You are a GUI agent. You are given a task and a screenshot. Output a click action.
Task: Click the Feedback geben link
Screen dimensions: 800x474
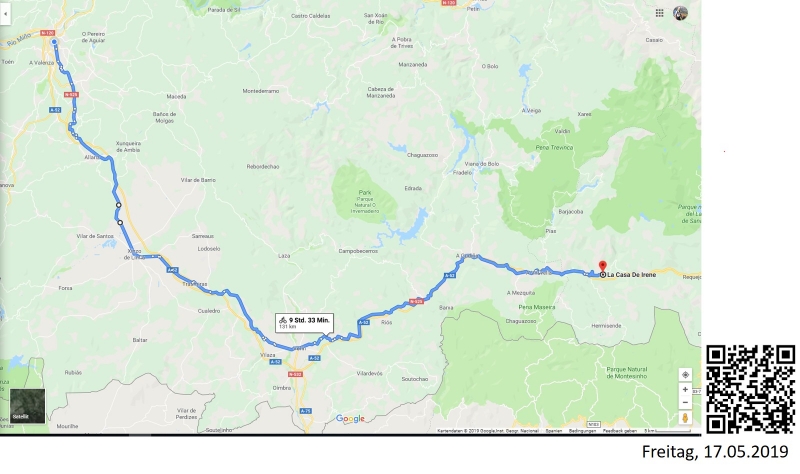click(619, 431)
